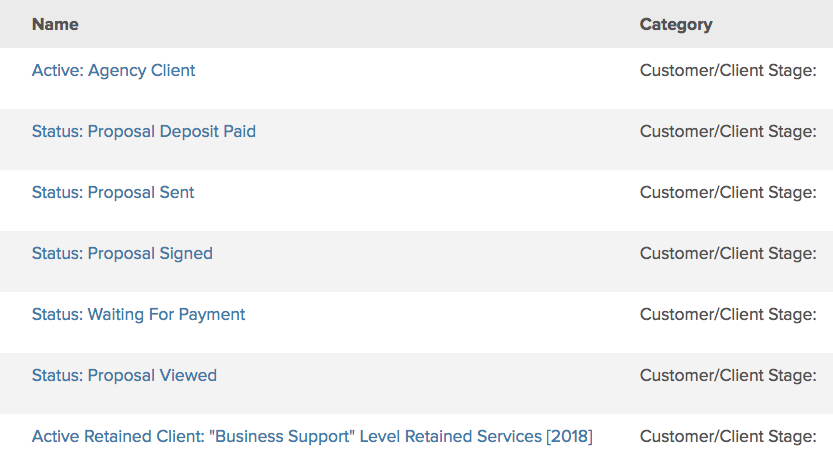Click Category cell of Proposal Sent row

pyautogui.click(x=728, y=192)
